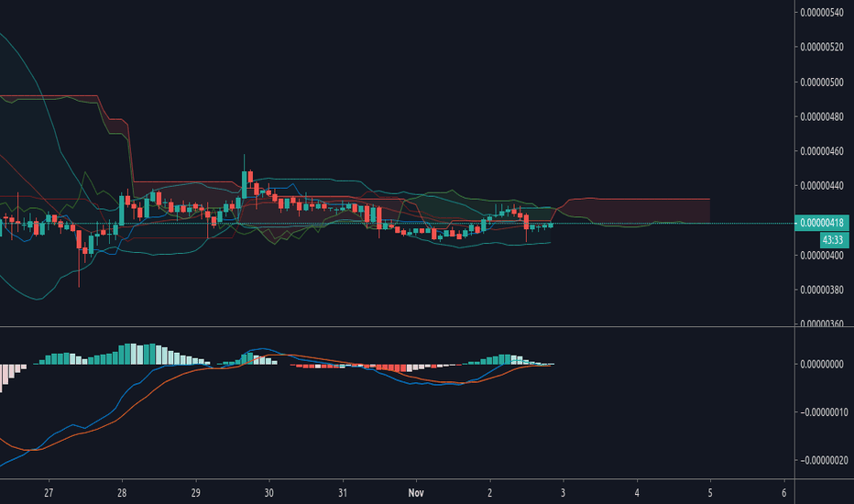The width and height of the screenshot is (854, 504).
Task: Click the MACD 0.00000000 axis label
Action: [822, 364]
